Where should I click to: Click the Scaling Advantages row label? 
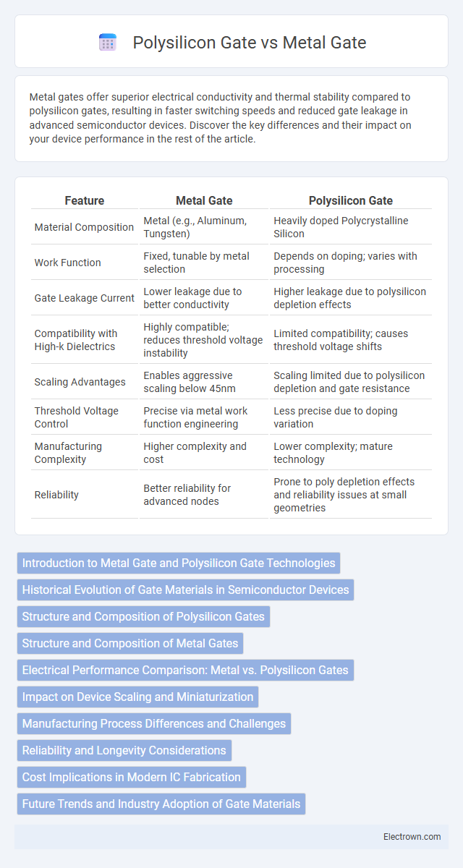click(x=80, y=381)
